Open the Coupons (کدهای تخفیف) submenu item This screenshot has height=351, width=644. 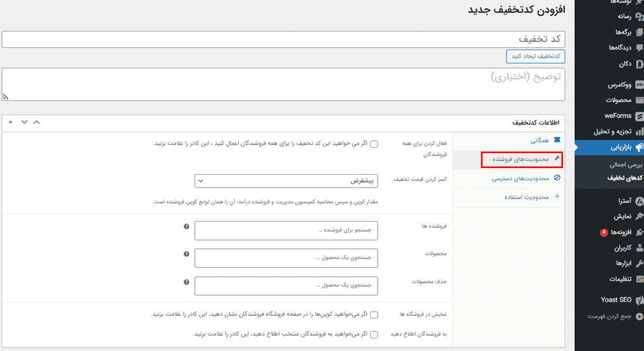point(625,178)
